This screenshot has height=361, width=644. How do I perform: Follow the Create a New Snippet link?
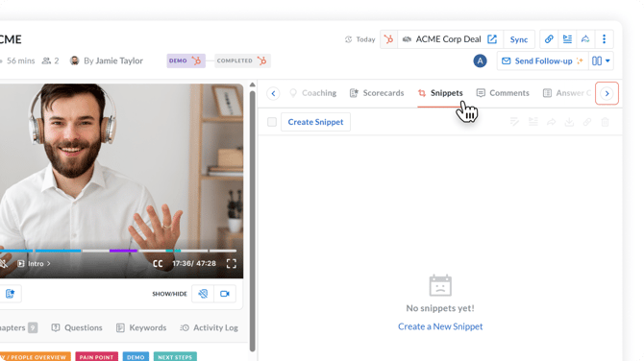440,326
